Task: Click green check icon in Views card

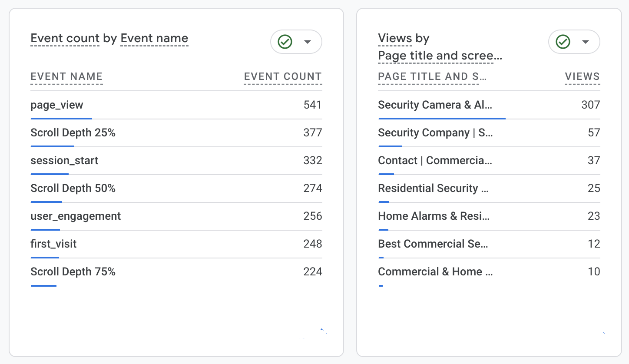Action: [563, 42]
